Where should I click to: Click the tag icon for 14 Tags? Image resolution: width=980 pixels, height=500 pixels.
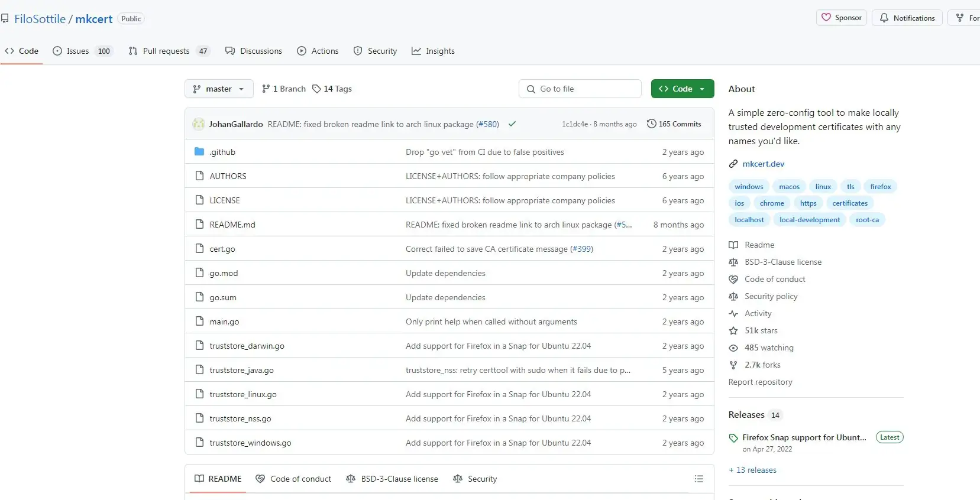[316, 89]
